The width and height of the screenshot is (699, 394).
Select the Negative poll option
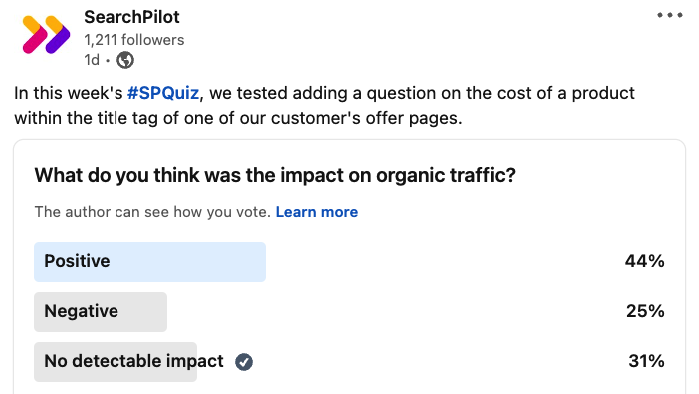(x=349, y=312)
